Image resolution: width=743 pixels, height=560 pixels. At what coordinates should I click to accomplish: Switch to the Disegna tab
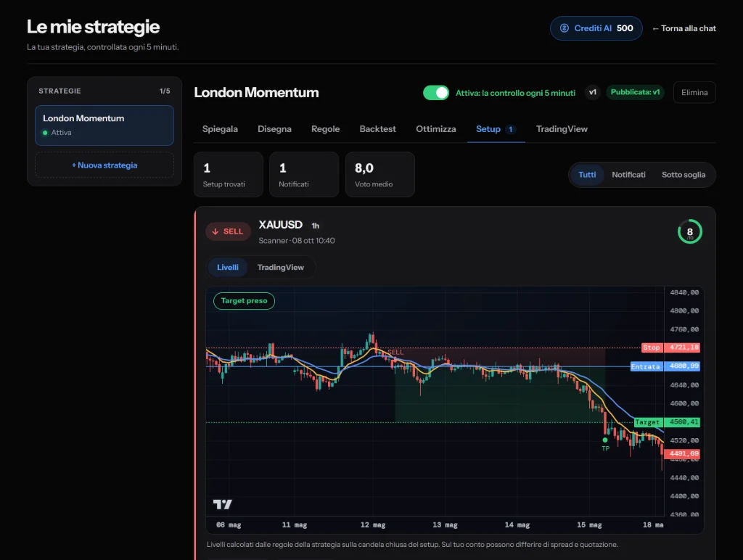coord(274,129)
